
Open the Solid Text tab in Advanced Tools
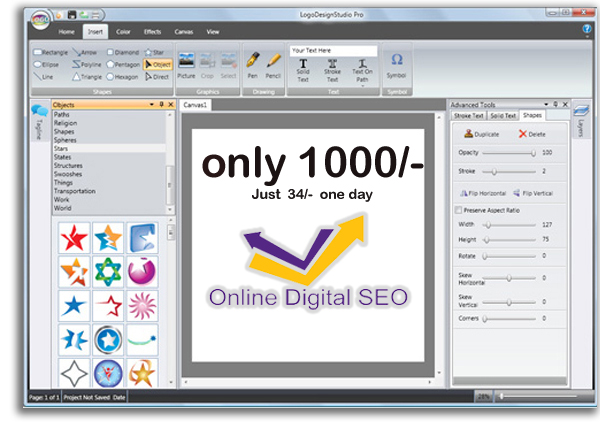503,116
